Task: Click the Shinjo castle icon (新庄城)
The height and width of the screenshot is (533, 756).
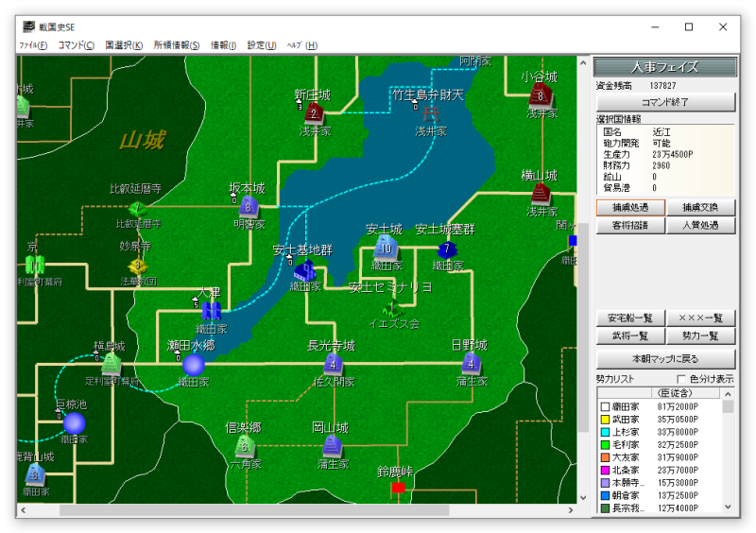Action: coord(314,113)
